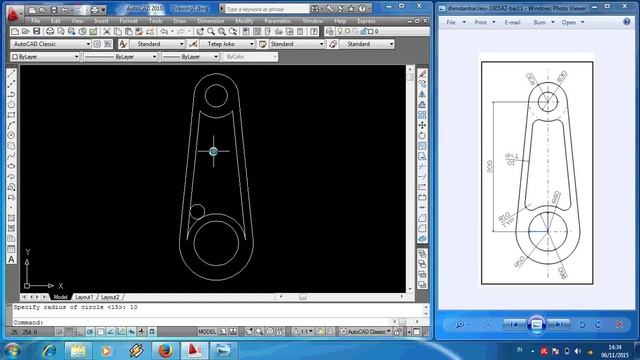Viewport: 640px width, 360px height.
Task: Click Zoom Realtime magnifier in Standard toolbar
Action: (x=211, y=31)
